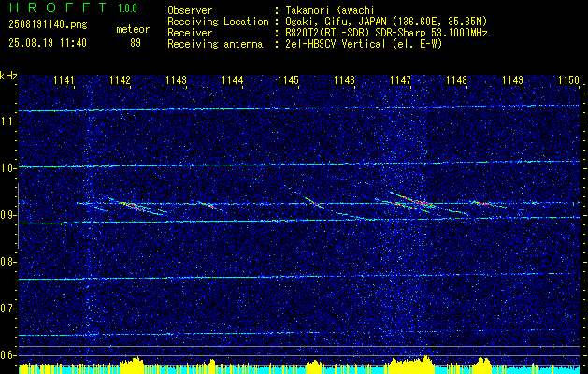Viewport: 588px width, 374px height.
Task: Click the 1.0 frequency axis label
Action: click(x=7, y=168)
